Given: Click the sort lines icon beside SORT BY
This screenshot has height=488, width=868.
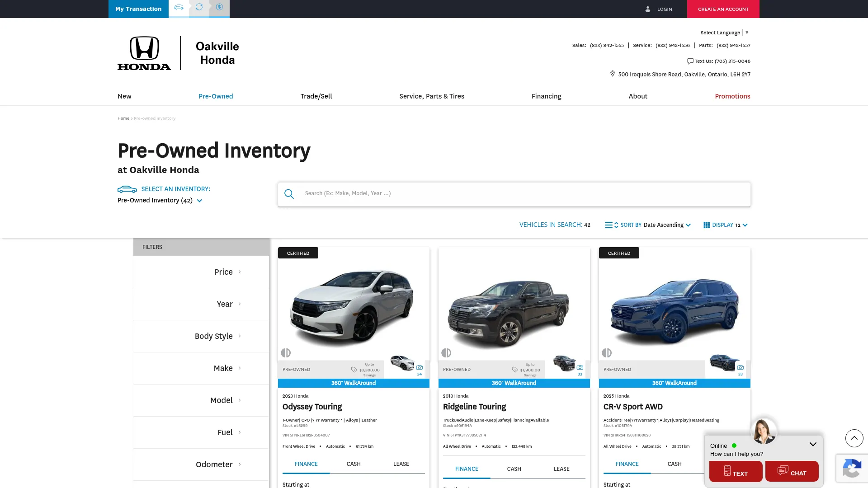Looking at the screenshot, I should (611, 225).
